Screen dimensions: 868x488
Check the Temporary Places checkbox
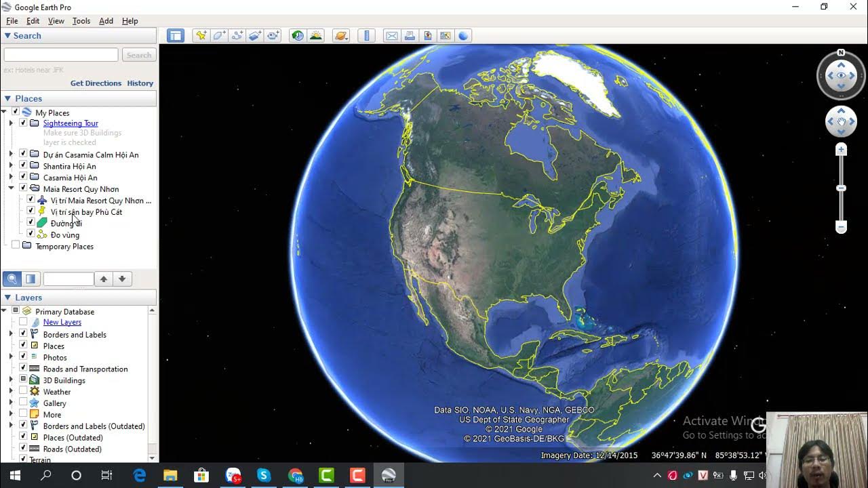click(16, 246)
